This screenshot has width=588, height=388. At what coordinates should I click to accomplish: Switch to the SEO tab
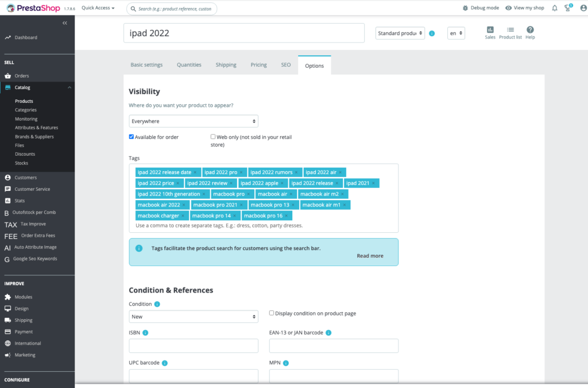(x=286, y=65)
